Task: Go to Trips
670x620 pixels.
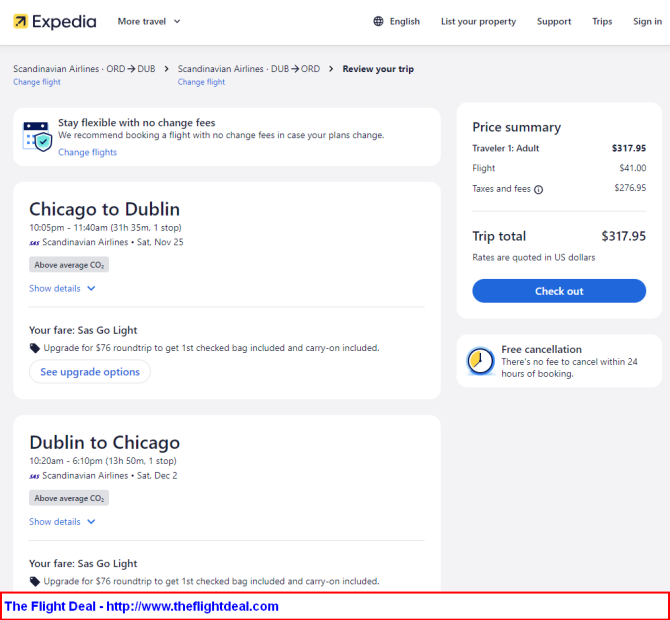Action: pos(602,21)
